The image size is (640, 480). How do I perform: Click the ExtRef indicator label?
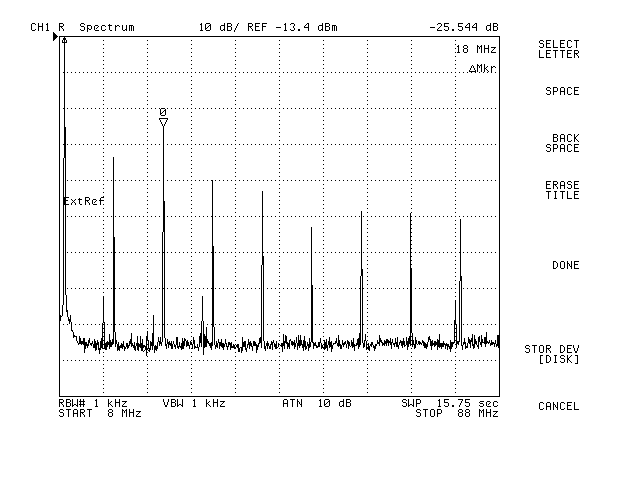[x=84, y=201]
